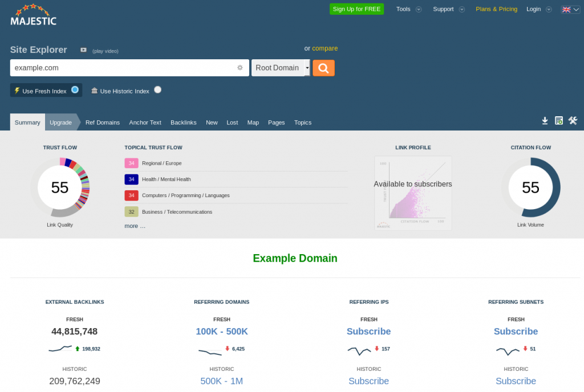Click Subscribe under Referring IPs Fresh
Image resolution: width=584 pixels, height=392 pixels.
point(369,332)
